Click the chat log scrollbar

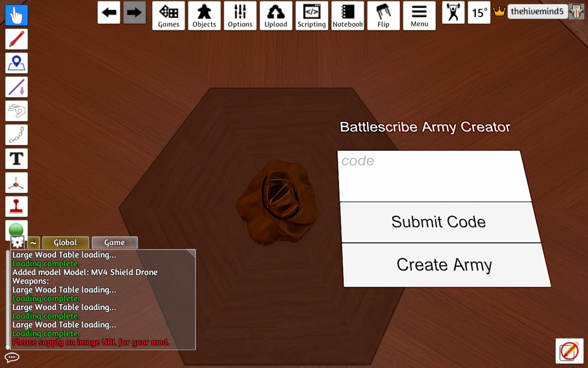(8, 299)
